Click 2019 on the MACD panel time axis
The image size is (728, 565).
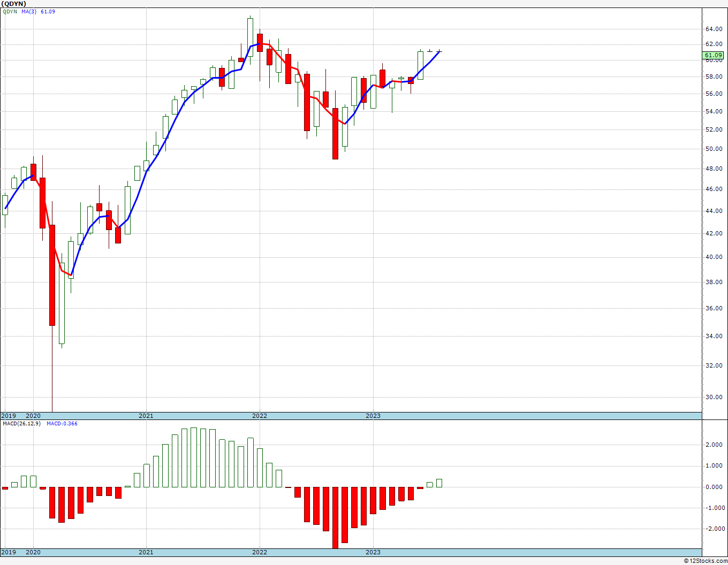(8, 552)
